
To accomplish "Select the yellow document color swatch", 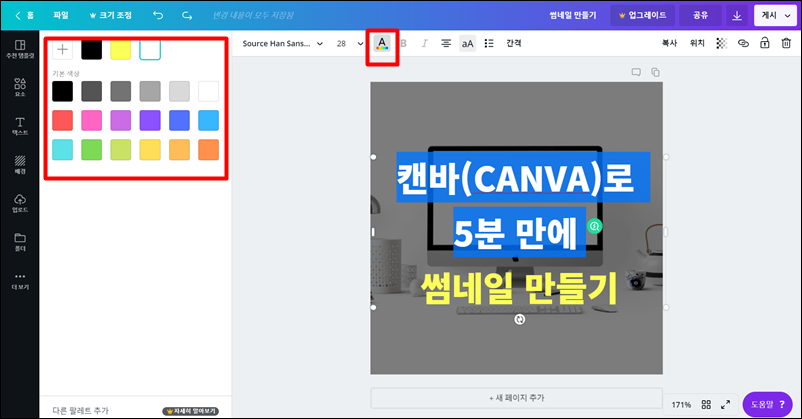I will [121, 50].
